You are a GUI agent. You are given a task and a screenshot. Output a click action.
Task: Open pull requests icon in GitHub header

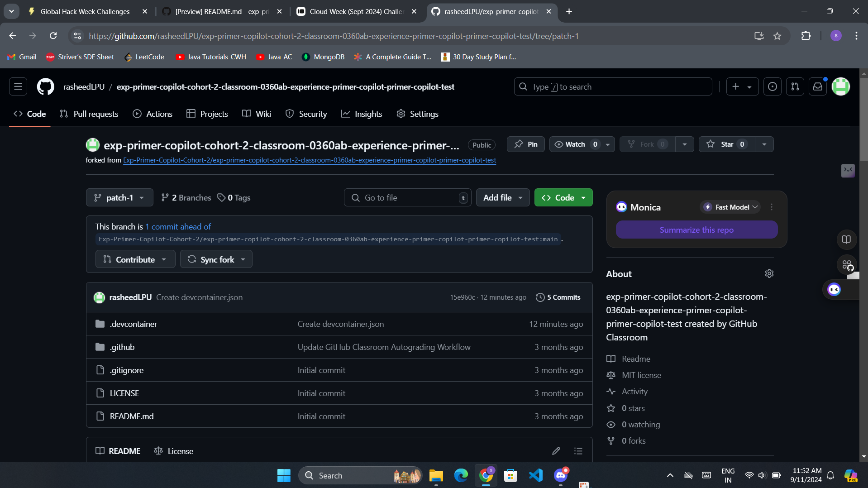click(x=795, y=86)
